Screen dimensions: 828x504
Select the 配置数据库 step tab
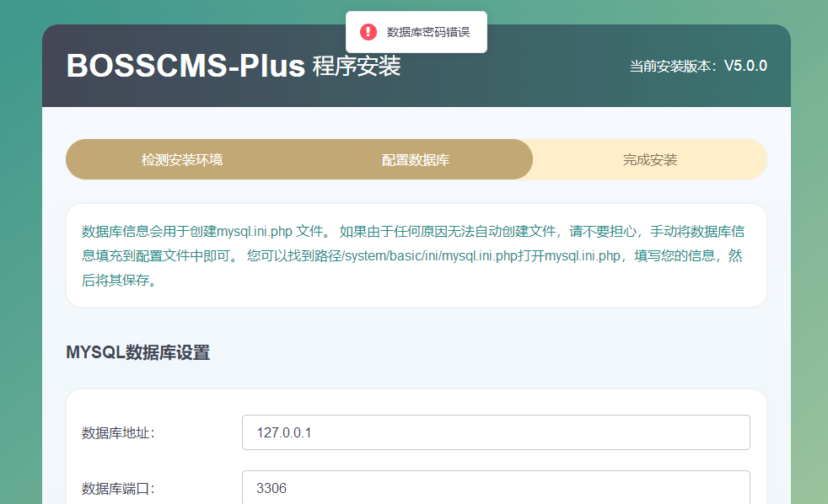tap(415, 159)
